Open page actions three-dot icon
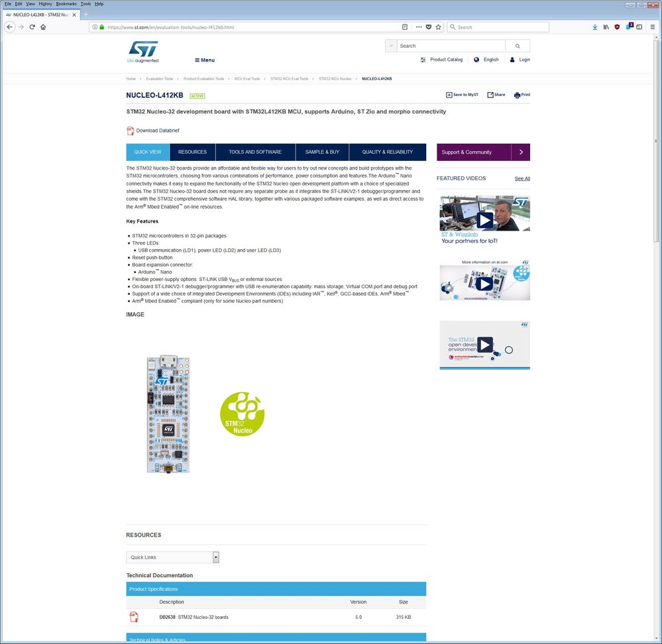The height and width of the screenshot is (644, 662). [418, 27]
